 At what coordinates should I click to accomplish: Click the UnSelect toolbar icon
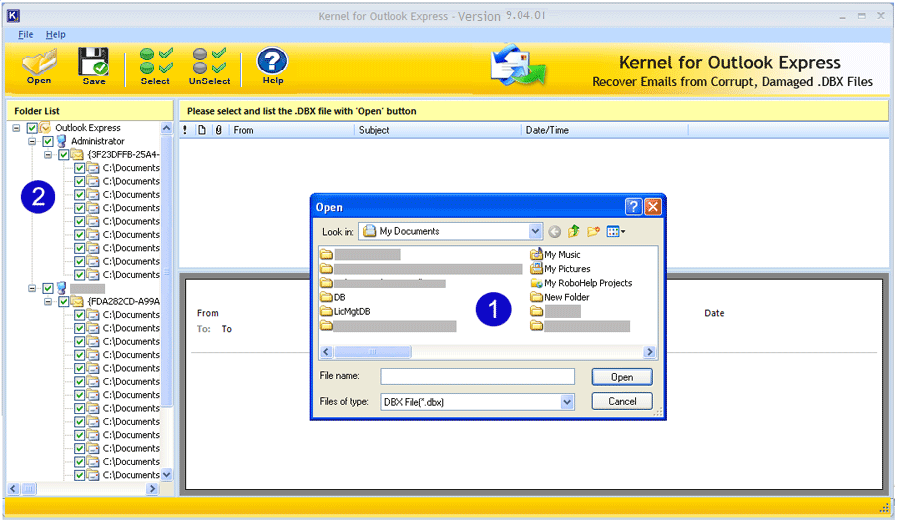coord(209,66)
